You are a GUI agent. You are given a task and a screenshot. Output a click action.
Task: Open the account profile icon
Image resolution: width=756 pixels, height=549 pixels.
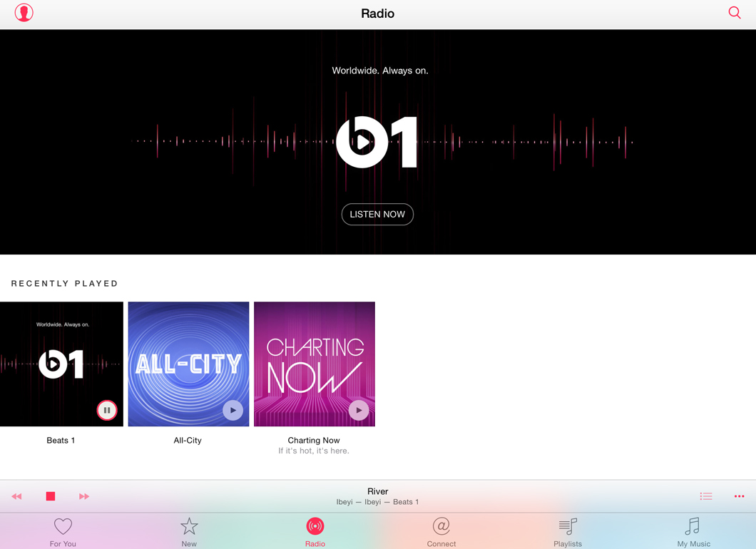(24, 12)
